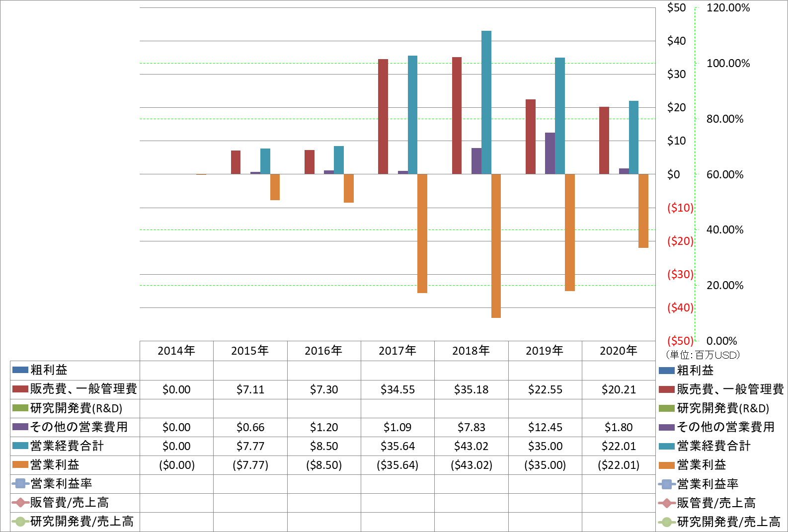Select the 2016年 column header
Viewport: 788px width, 532px height.
click(x=324, y=351)
